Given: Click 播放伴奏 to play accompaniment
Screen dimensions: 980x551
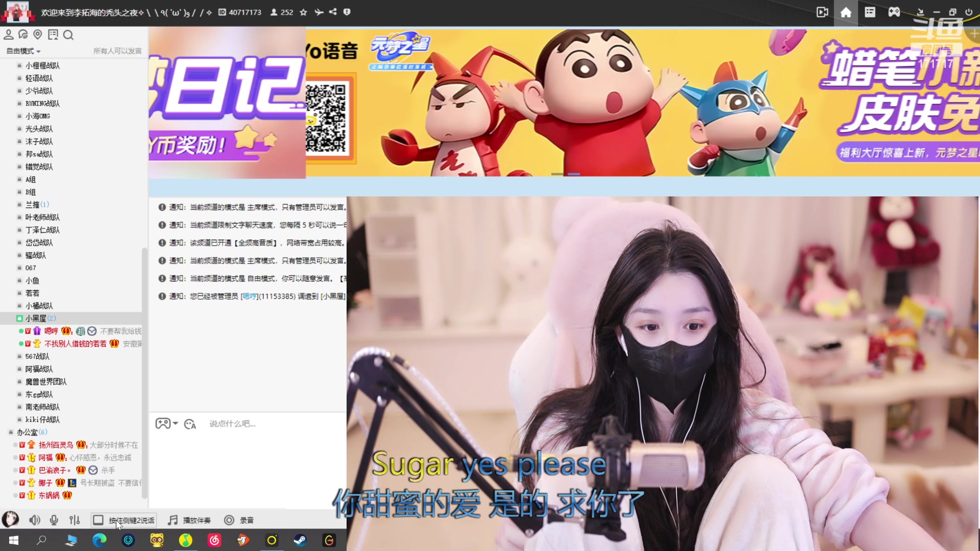Looking at the screenshot, I should click(x=189, y=520).
